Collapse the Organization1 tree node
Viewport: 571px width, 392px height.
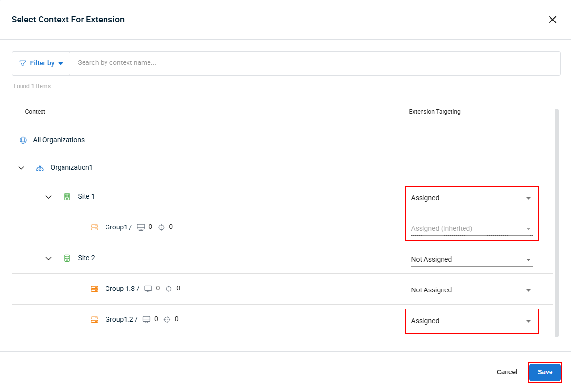point(21,168)
